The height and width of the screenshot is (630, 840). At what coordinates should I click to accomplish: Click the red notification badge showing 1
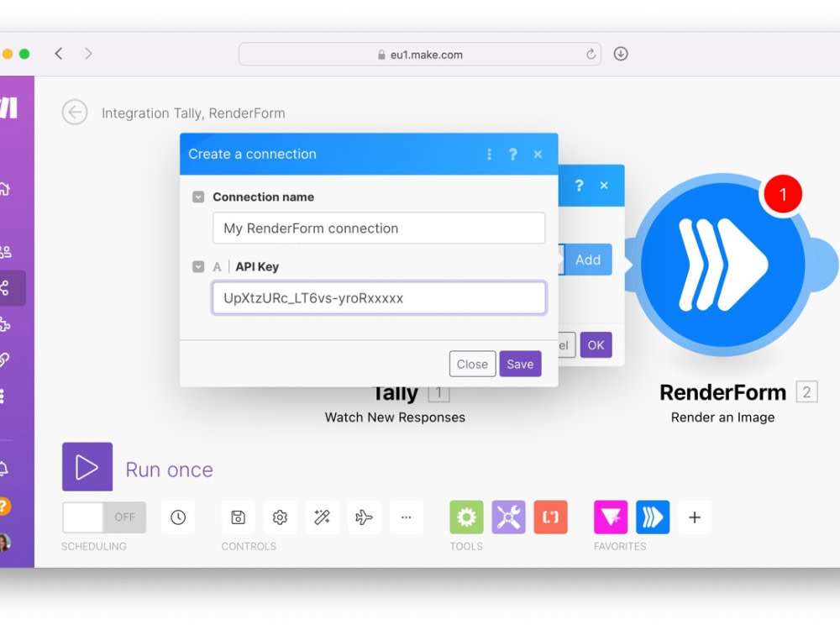(x=783, y=193)
